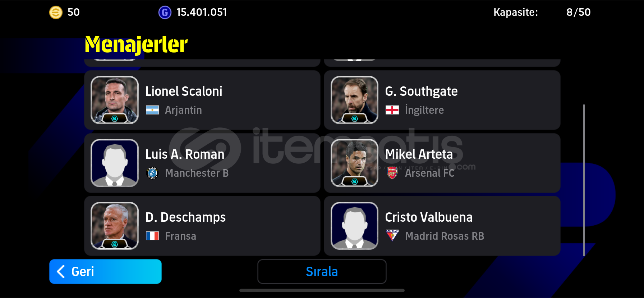The height and width of the screenshot is (298, 644).
Task: Click the Arsenal FC club crest
Action: click(392, 173)
